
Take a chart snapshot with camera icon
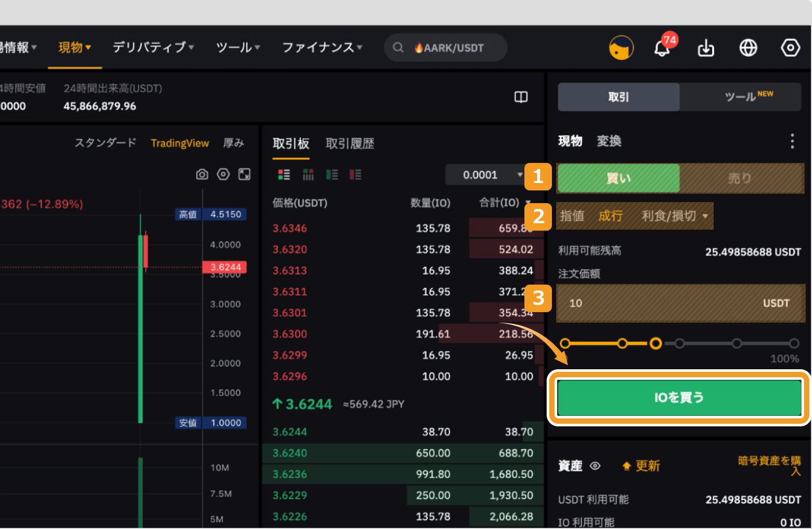(x=202, y=174)
